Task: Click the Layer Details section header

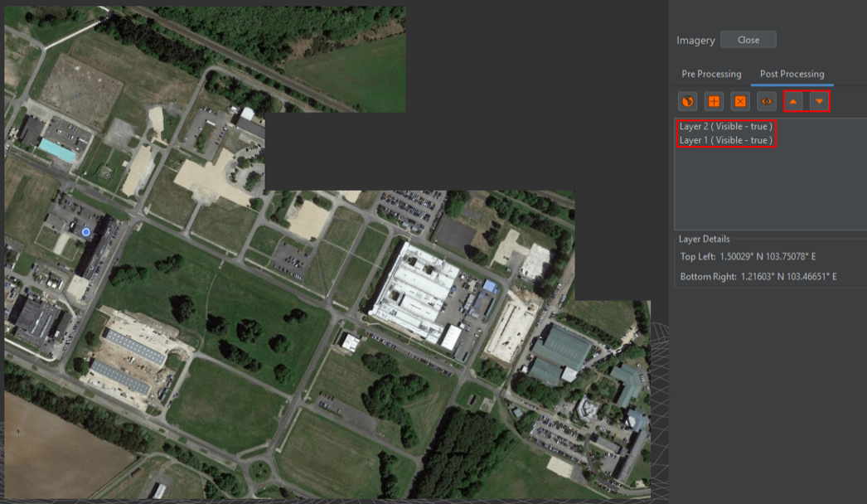Action: pyautogui.click(x=704, y=239)
